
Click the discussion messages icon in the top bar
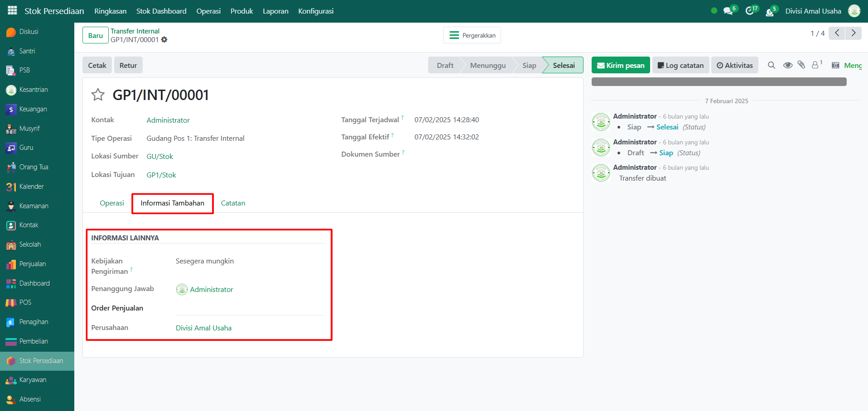point(728,11)
